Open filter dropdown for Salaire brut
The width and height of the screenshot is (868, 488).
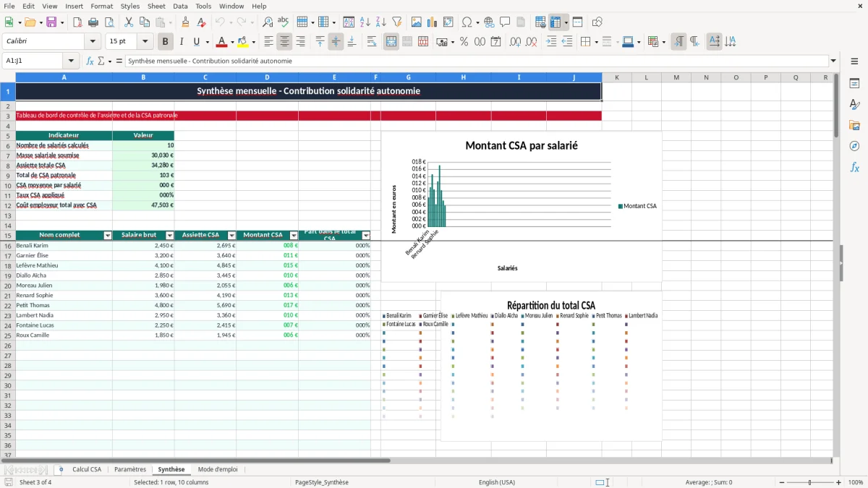(x=170, y=236)
